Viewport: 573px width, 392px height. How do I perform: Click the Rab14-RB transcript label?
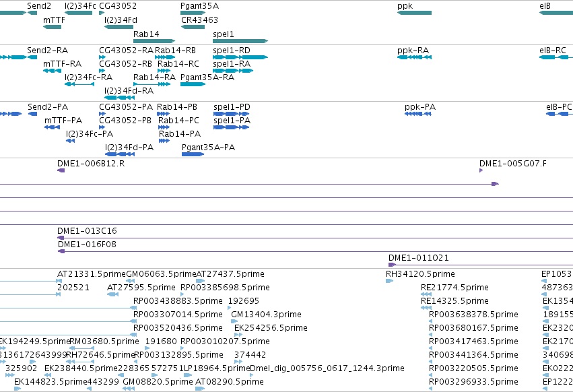pyautogui.click(x=176, y=50)
